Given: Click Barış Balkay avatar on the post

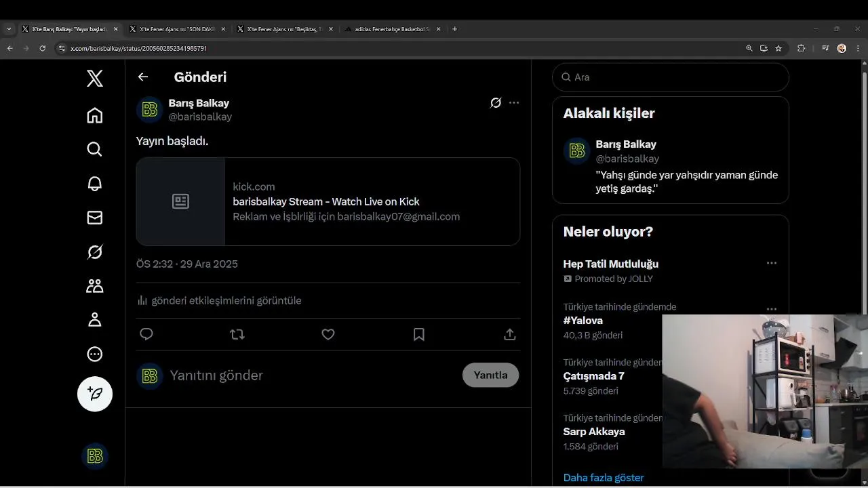Looking at the screenshot, I should click(x=150, y=110).
